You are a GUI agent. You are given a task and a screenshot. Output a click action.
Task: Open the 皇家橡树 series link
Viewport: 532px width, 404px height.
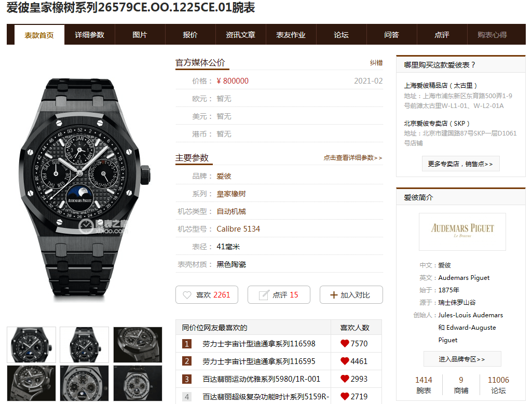point(231,194)
